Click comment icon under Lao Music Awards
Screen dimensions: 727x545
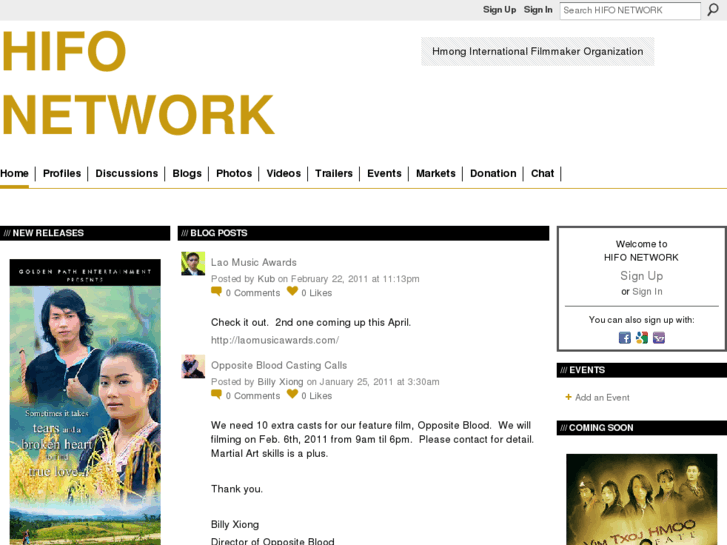click(216, 292)
